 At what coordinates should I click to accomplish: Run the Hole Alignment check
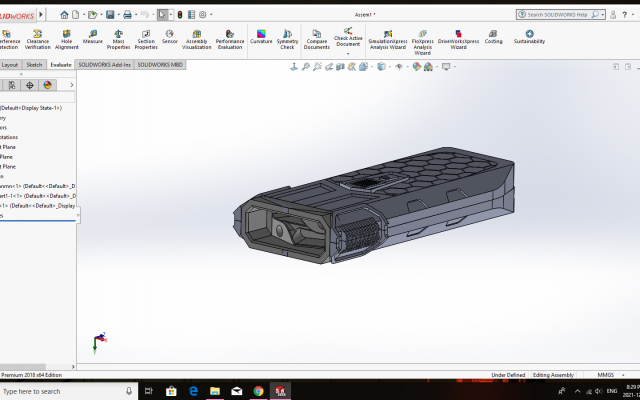pyautogui.click(x=67, y=40)
